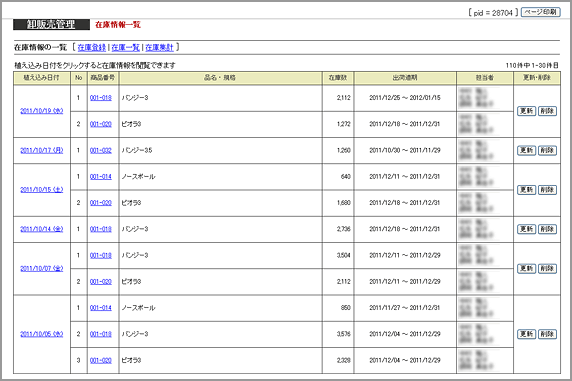
Task: Open product number 001-032
Action: pos(101,150)
